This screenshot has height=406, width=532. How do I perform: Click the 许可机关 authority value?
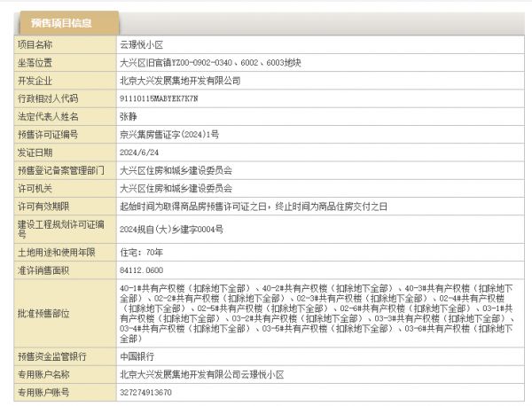click(x=176, y=188)
